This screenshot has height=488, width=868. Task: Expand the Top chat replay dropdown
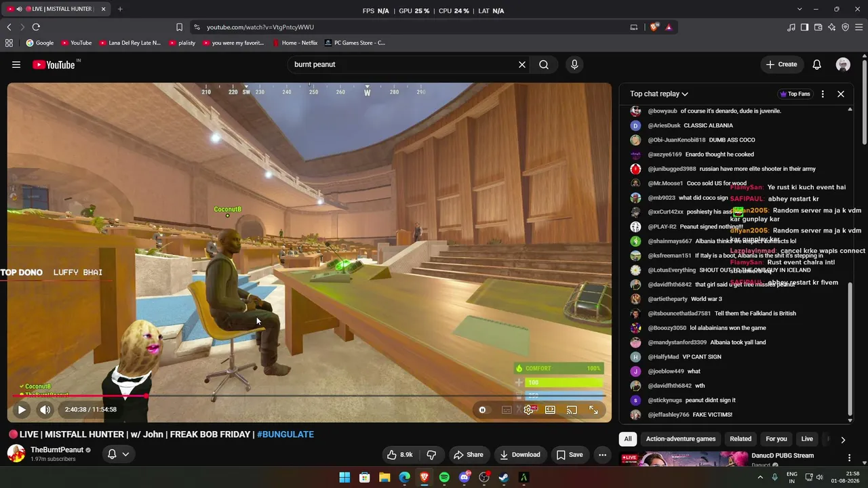tap(659, 94)
